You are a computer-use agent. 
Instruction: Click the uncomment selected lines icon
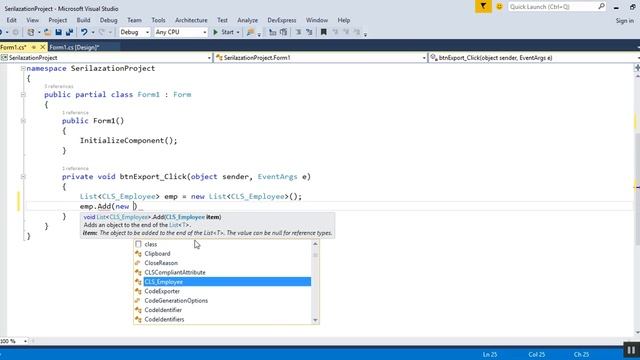(x=284, y=32)
